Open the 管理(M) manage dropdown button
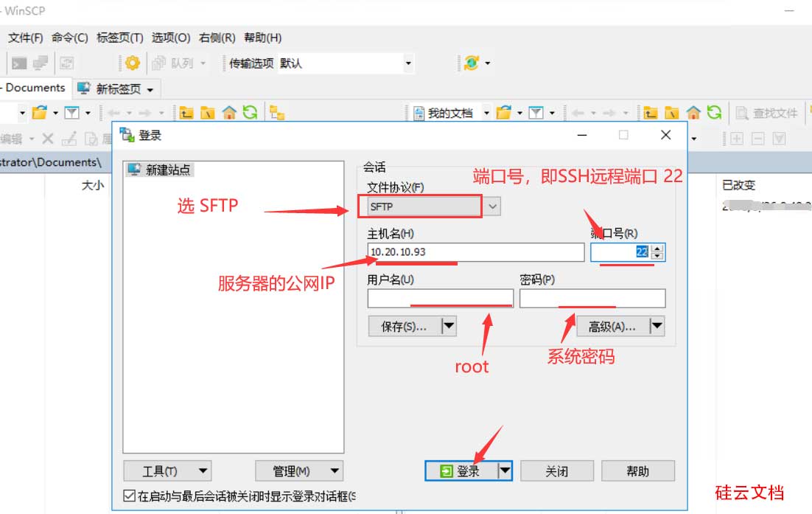Viewport: 812px width, 514px height. (299, 471)
